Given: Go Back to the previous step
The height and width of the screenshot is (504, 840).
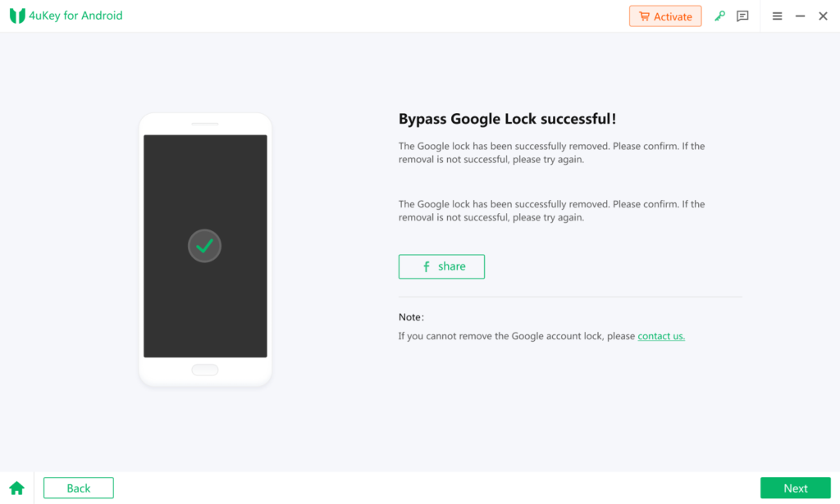Looking at the screenshot, I should [x=78, y=488].
